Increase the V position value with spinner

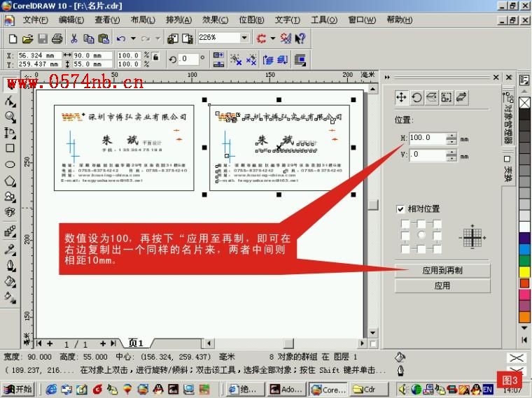pyautogui.click(x=451, y=152)
